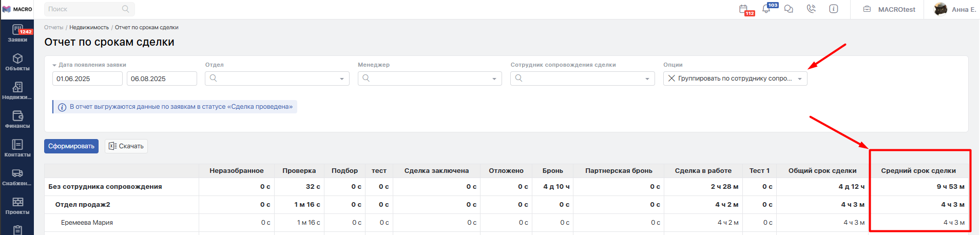Click the calendar icon with 112 badge
Image resolution: width=980 pixels, height=235 pixels.
[x=744, y=9]
